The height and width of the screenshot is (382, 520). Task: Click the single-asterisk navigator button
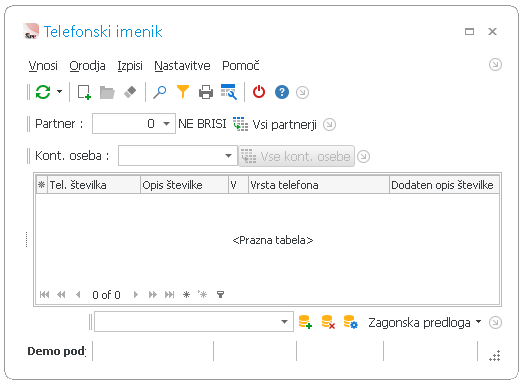pos(186,295)
